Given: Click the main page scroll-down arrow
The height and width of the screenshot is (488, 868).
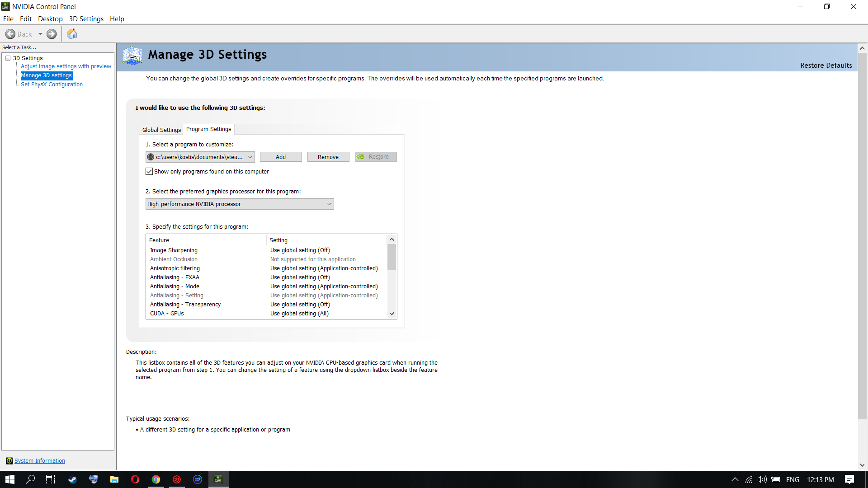Looking at the screenshot, I should tap(862, 465).
